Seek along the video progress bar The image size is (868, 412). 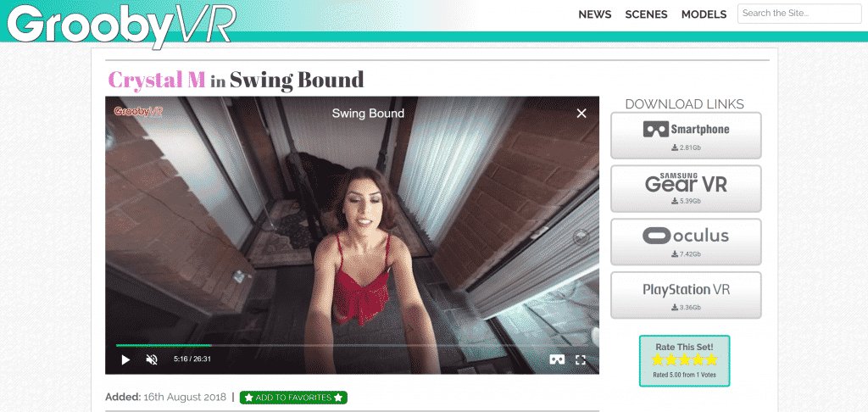pos(352,345)
